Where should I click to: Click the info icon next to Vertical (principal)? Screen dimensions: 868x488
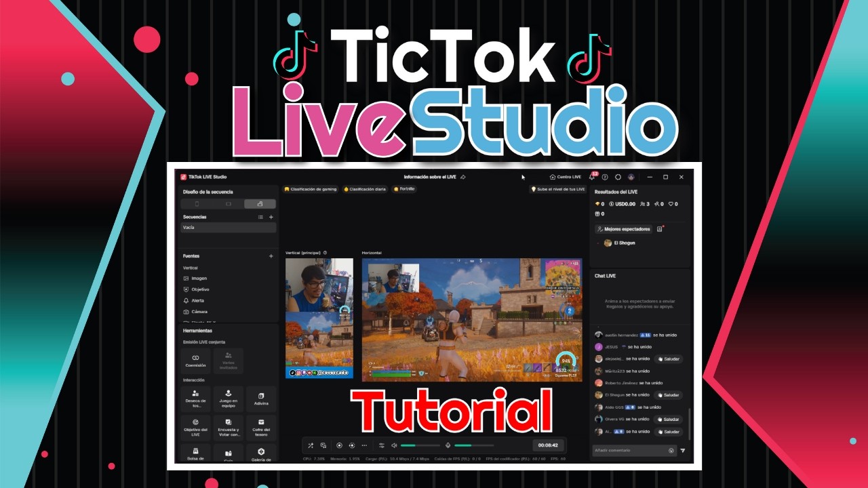(x=325, y=253)
